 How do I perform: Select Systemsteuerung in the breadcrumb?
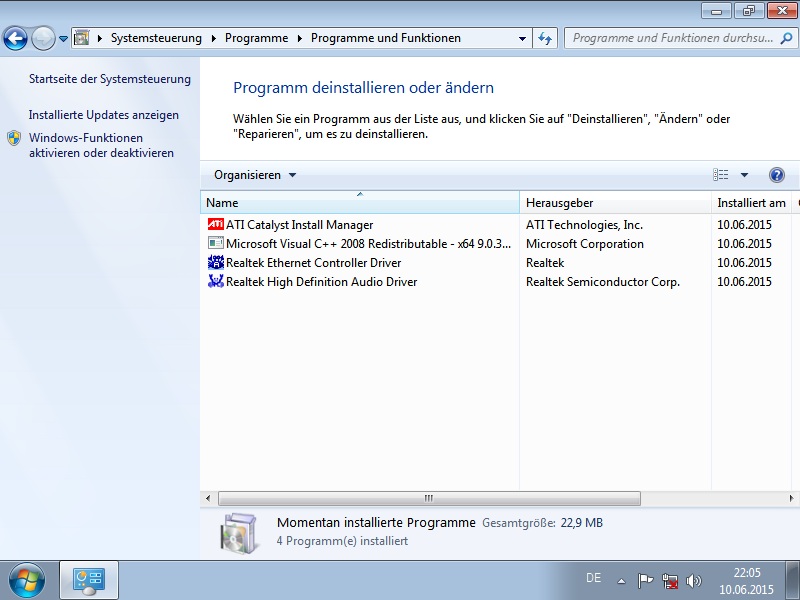pos(156,38)
